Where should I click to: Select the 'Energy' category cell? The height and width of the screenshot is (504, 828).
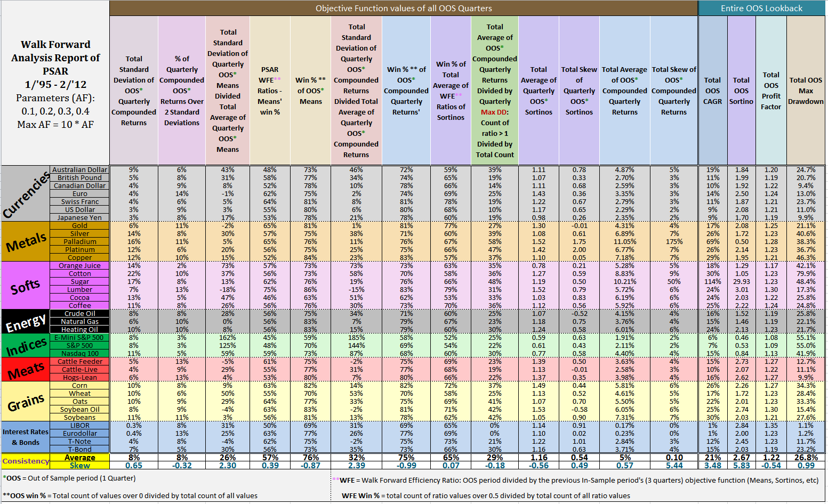point(26,321)
